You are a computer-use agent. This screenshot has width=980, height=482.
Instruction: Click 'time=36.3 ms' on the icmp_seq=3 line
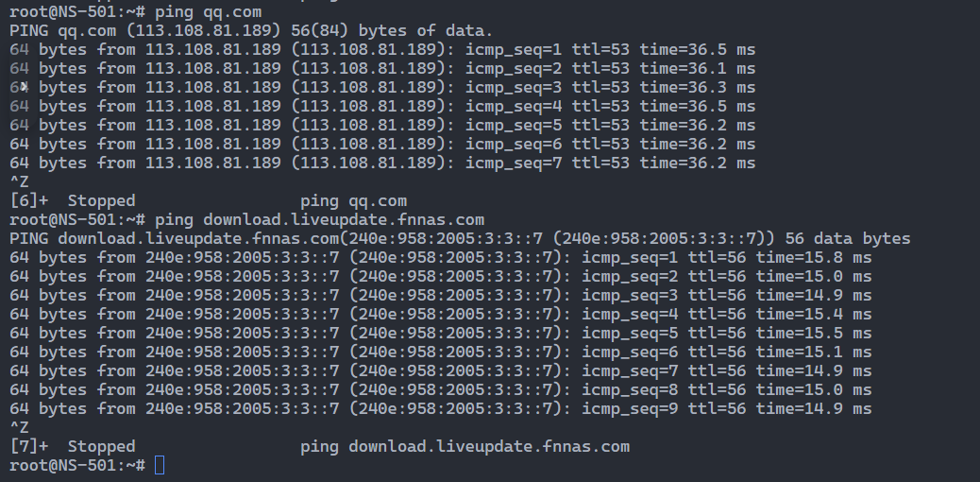(698, 87)
